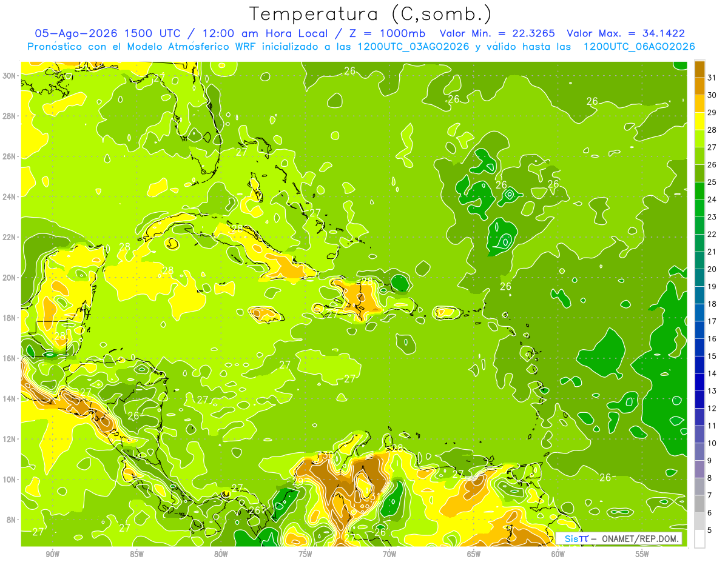Click the color bar label 5

click(x=711, y=530)
